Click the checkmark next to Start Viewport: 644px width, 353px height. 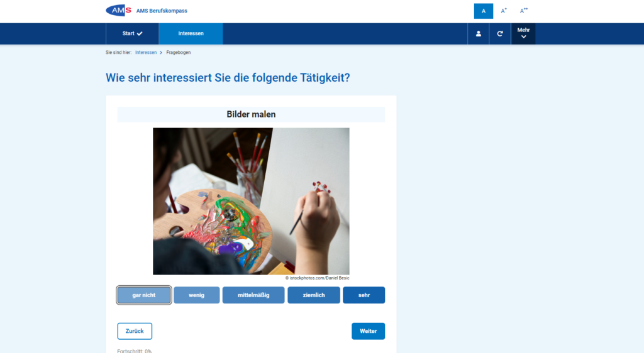140,34
